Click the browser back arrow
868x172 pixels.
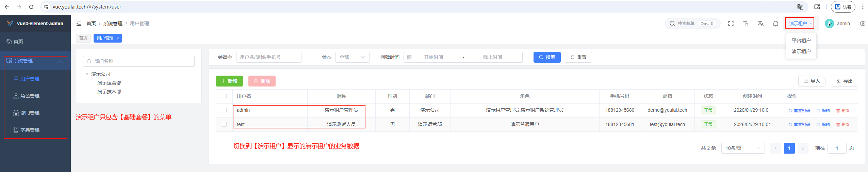coord(7,7)
